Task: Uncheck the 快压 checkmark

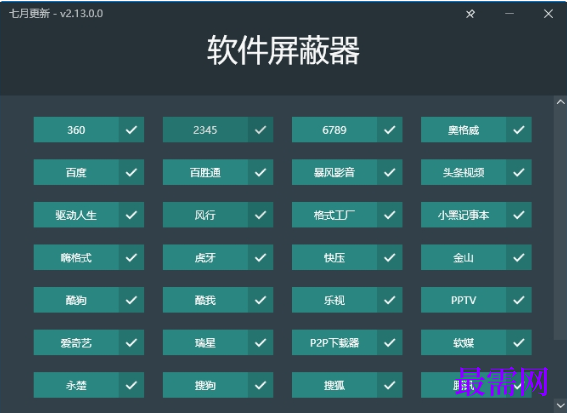Action: point(389,257)
